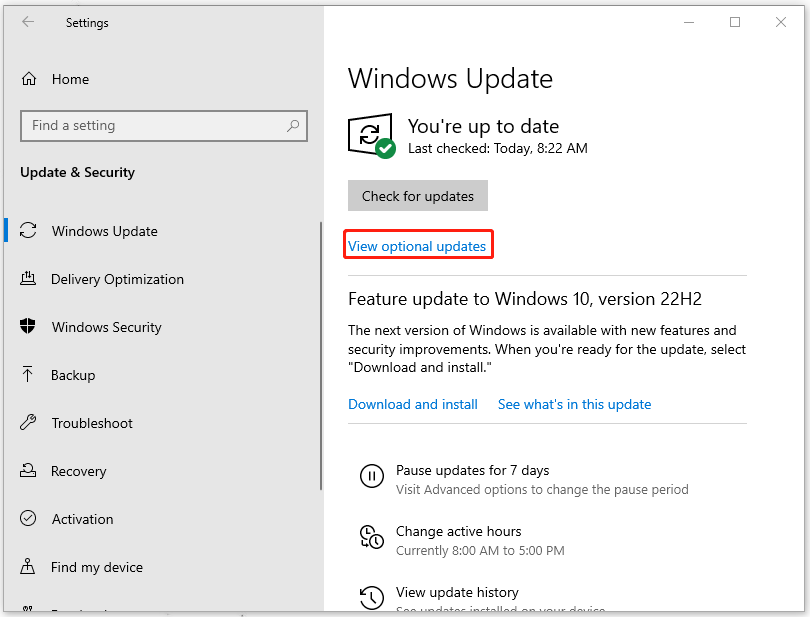Select Update & Security heading
The width and height of the screenshot is (810, 617).
pyautogui.click(x=77, y=172)
